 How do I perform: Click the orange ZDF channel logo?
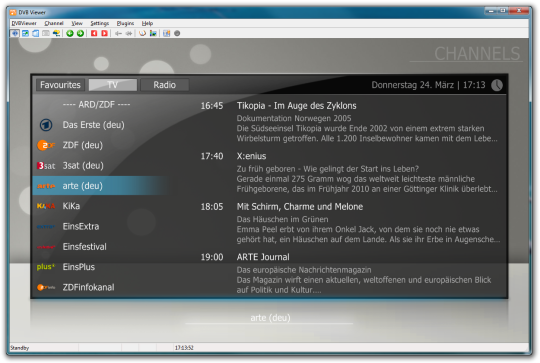tap(46, 145)
